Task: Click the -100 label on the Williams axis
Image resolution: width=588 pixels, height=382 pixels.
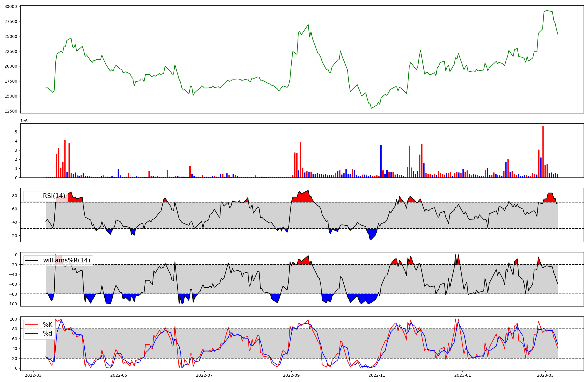Action: coord(12,304)
